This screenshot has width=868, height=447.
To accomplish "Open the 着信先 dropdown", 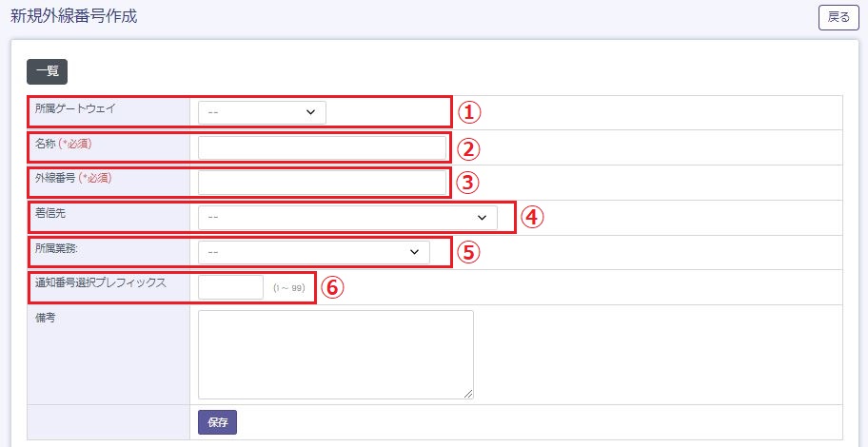I will click(347, 218).
